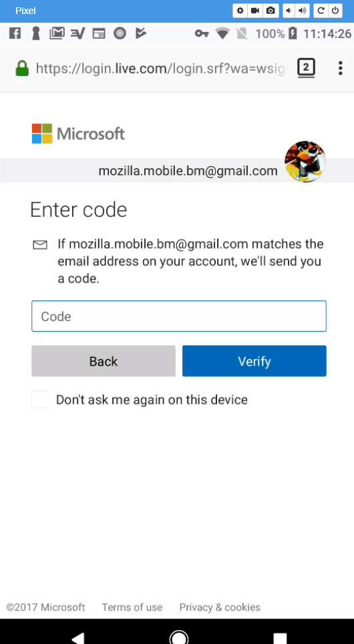The height and width of the screenshot is (644, 354).
Task: Open the browser three-dot overflow menu
Action: [x=341, y=68]
